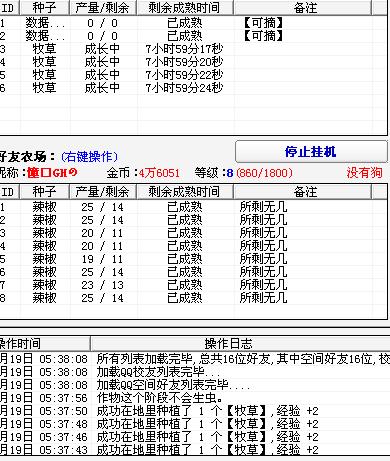The image size is (390, 461).
Task: Select 牧草 row with 7小时59分24秒
Action: (x=193, y=88)
